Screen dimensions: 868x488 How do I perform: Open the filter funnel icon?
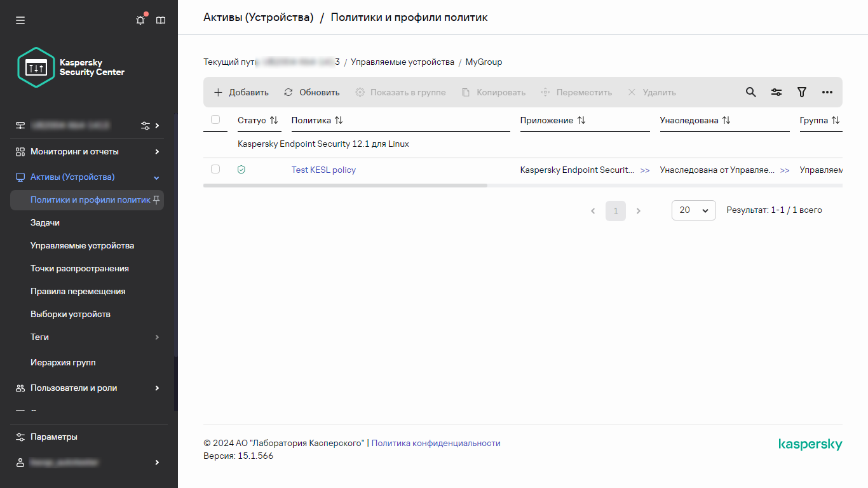point(802,92)
